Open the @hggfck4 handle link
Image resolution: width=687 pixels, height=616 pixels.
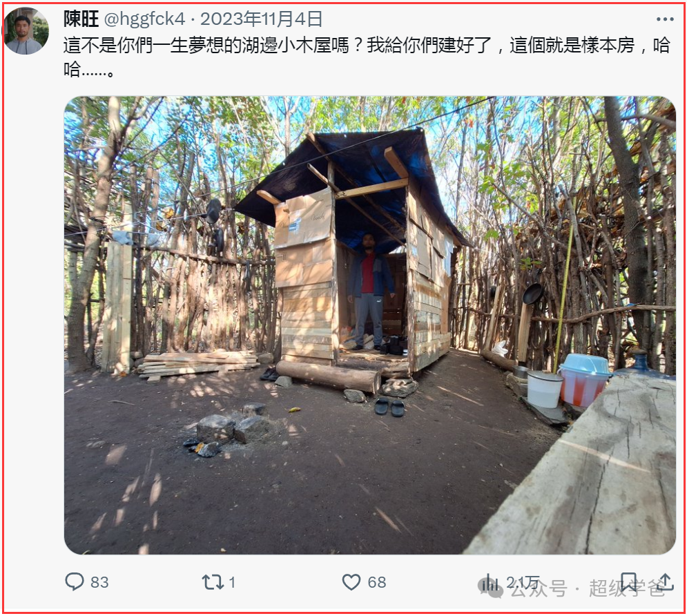[x=144, y=19]
